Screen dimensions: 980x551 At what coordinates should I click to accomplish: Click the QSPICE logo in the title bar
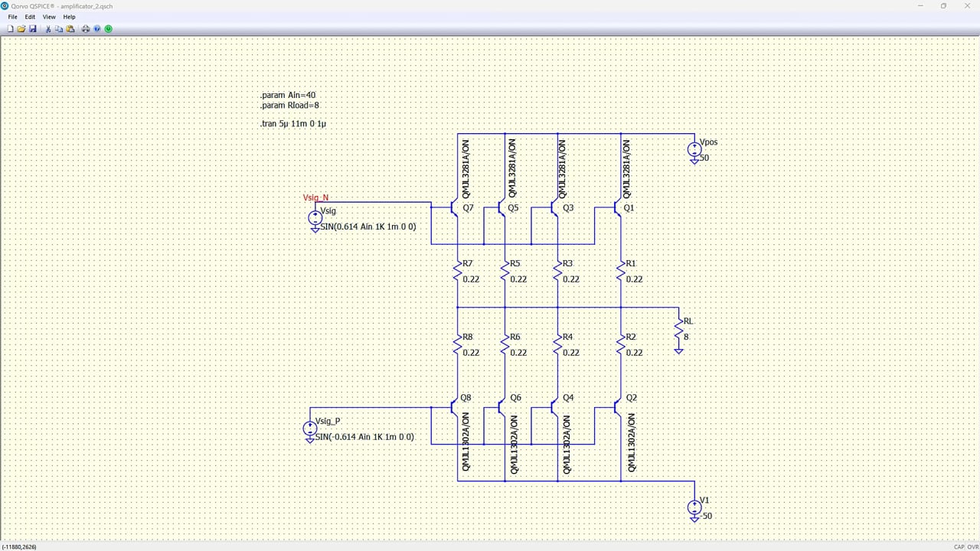5,5
